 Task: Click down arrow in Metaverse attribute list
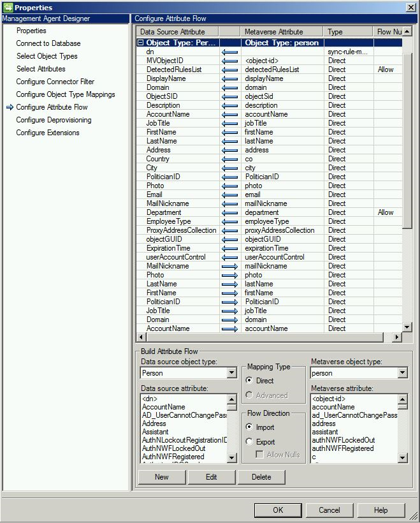tap(402, 457)
